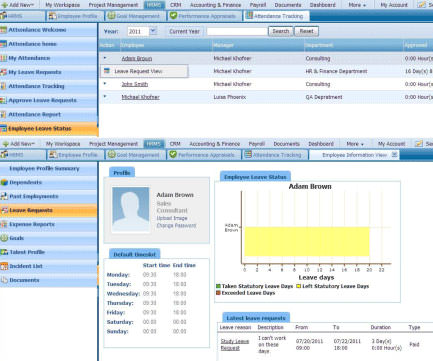Expand the action arrow beside Michael Khofner employee
The height and width of the screenshot is (361, 433).
(105, 97)
